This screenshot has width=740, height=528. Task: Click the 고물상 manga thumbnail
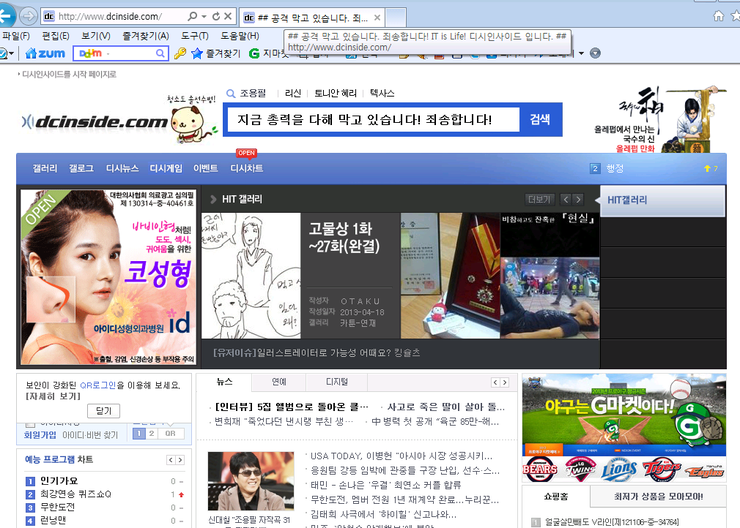click(251, 276)
